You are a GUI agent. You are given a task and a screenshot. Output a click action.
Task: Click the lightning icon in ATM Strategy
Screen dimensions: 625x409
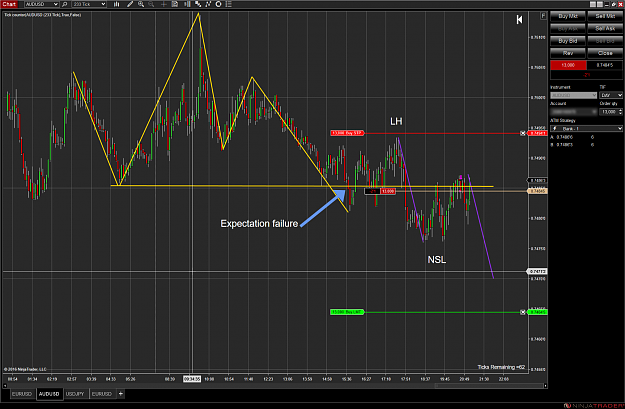click(x=554, y=128)
